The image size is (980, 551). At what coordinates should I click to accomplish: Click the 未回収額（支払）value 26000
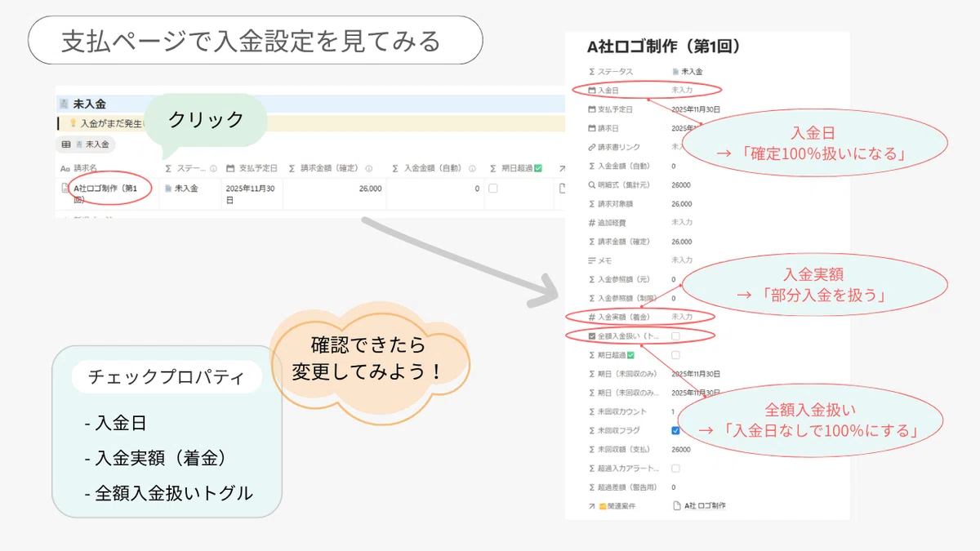pyautogui.click(x=681, y=449)
